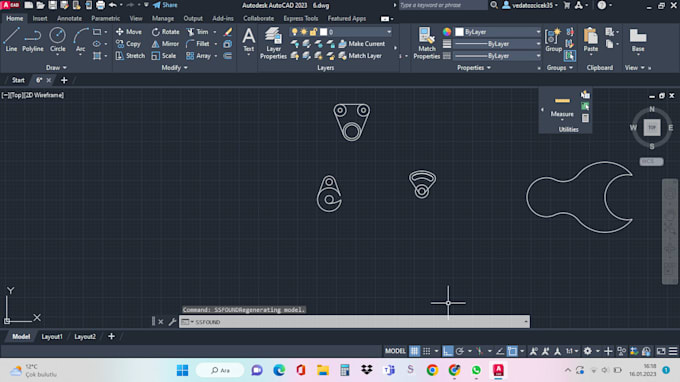680x382 pixels.
Task: Click Make Current layer button
Action: click(x=362, y=44)
